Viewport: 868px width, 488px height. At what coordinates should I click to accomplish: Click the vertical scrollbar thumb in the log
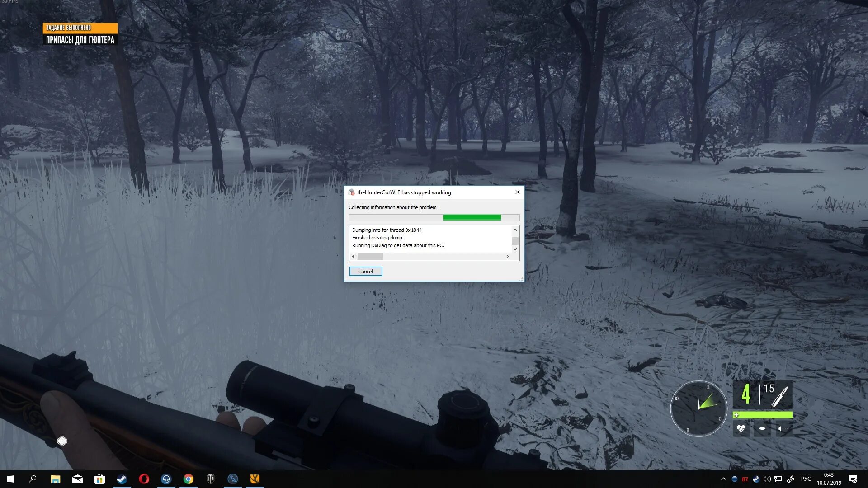[515, 241]
